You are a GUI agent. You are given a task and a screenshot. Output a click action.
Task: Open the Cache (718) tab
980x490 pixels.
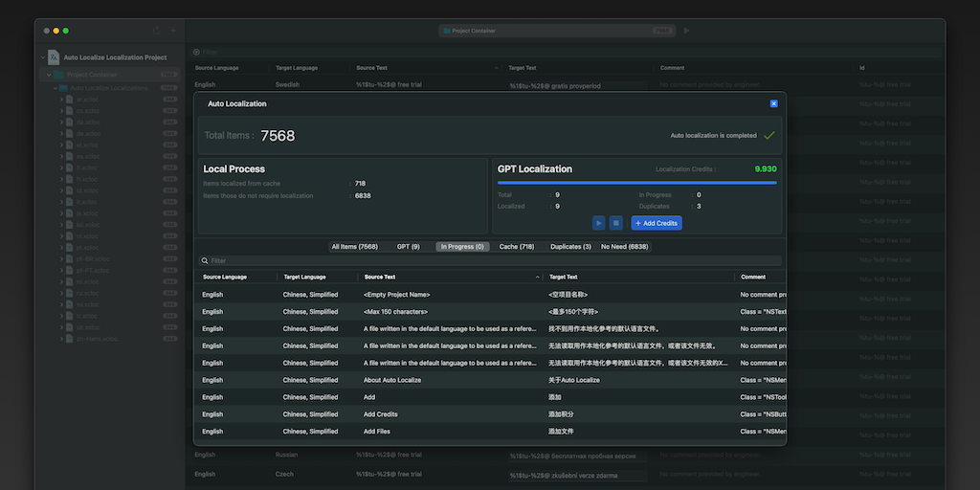pos(517,247)
